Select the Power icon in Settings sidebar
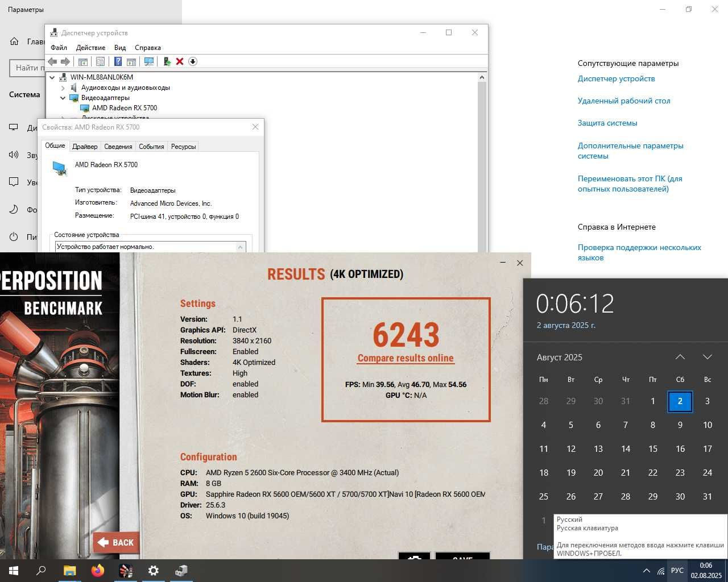Screen dimensions: 728x582 pos(14,236)
